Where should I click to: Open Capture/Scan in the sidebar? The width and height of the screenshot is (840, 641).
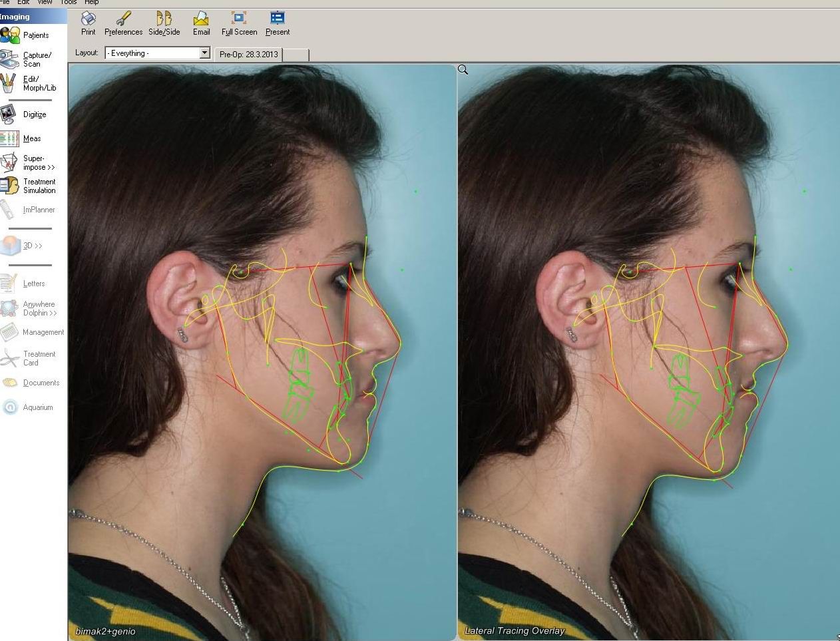(27, 59)
